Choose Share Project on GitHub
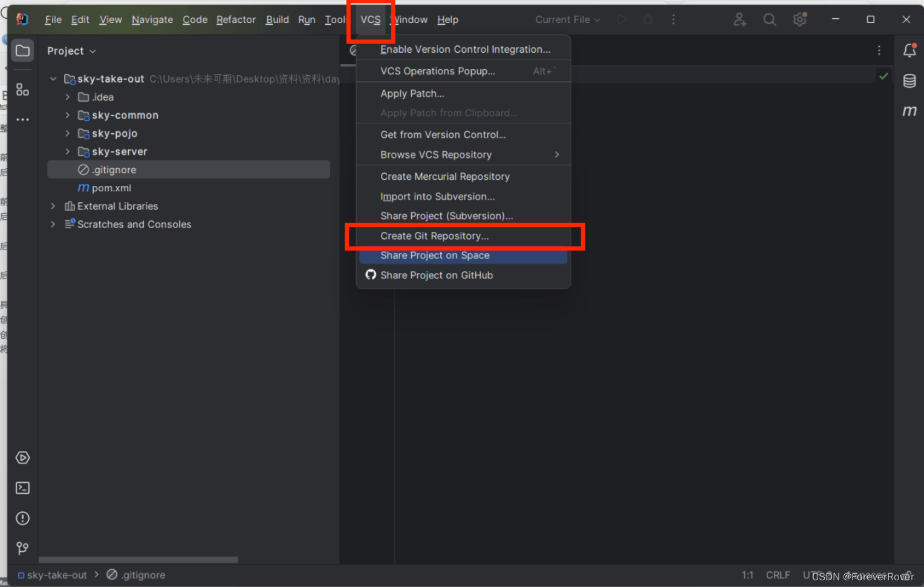924x587 pixels. (463, 275)
